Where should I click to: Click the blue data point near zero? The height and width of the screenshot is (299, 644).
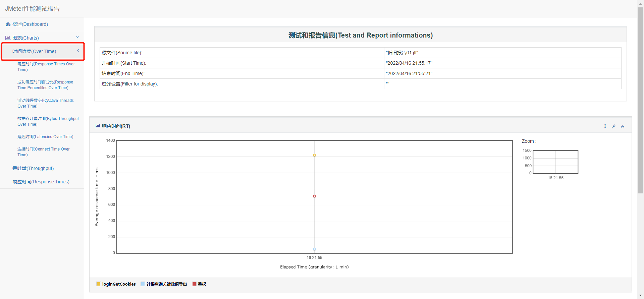pos(314,249)
